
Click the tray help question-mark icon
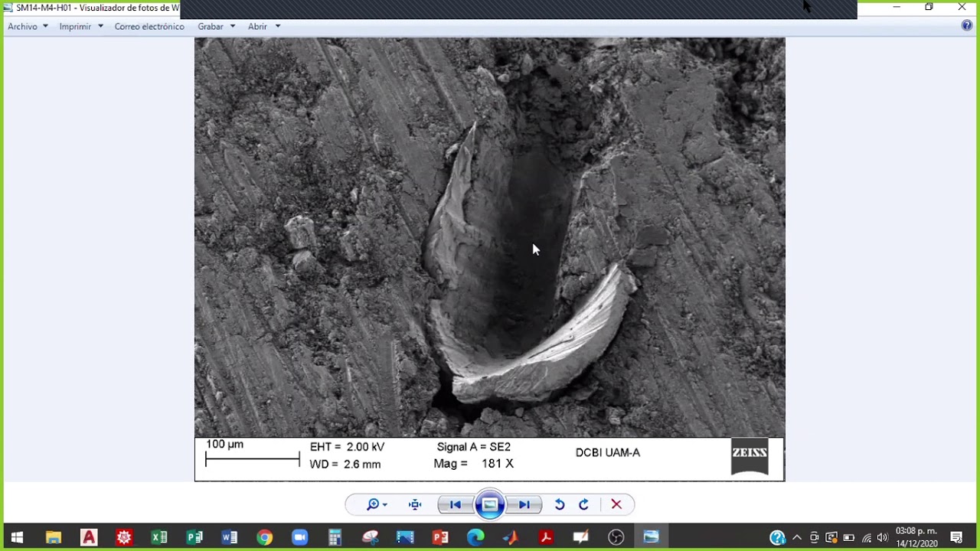(x=777, y=537)
